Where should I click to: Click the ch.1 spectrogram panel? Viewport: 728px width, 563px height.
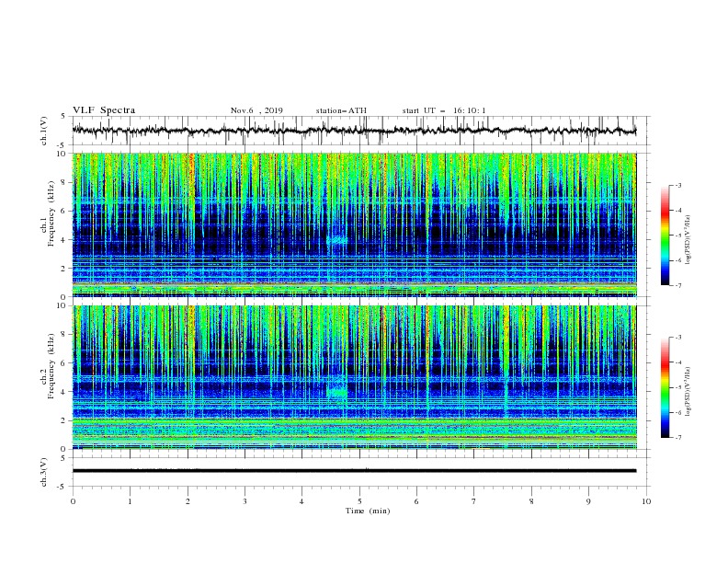[x=354, y=224]
